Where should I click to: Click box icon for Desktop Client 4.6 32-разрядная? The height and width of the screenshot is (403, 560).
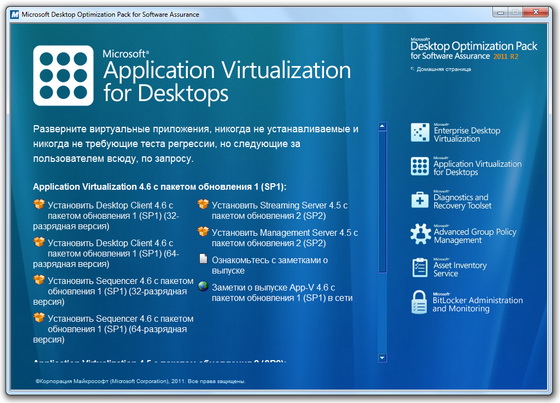coord(39,204)
